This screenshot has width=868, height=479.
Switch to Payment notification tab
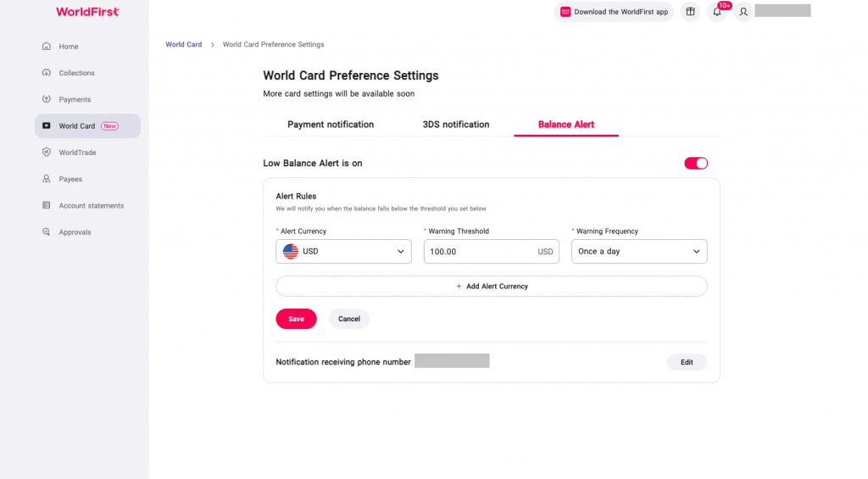[331, 125]
